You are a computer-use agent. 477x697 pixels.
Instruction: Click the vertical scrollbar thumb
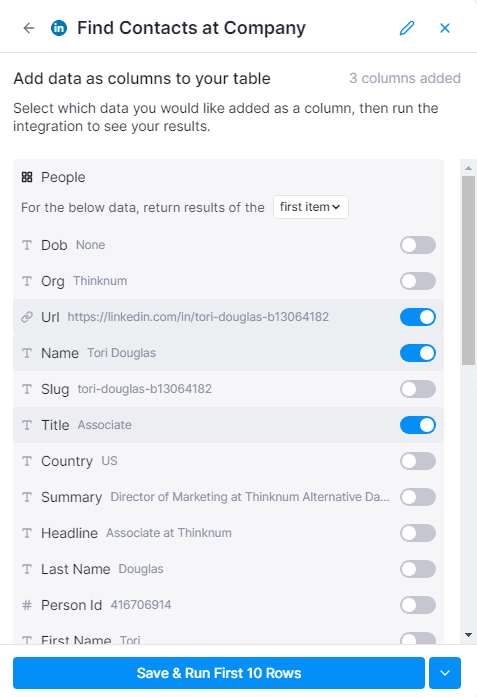click(468, 270)
